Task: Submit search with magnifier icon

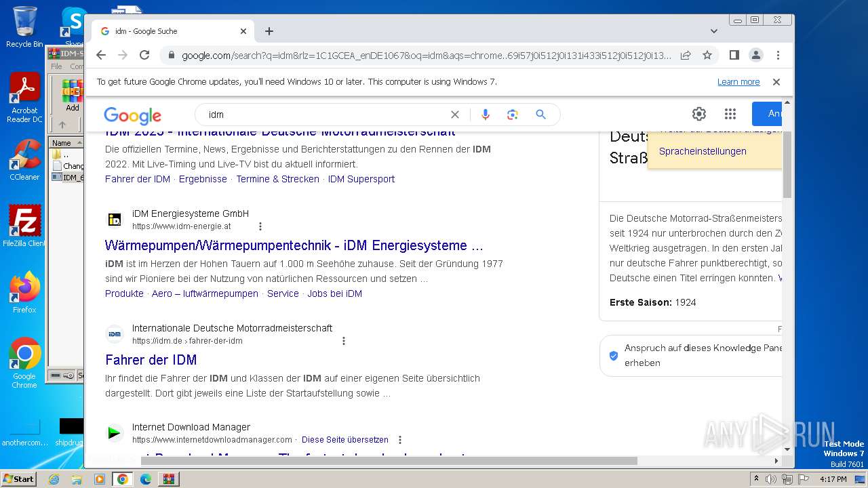Action: coord(540,115)
